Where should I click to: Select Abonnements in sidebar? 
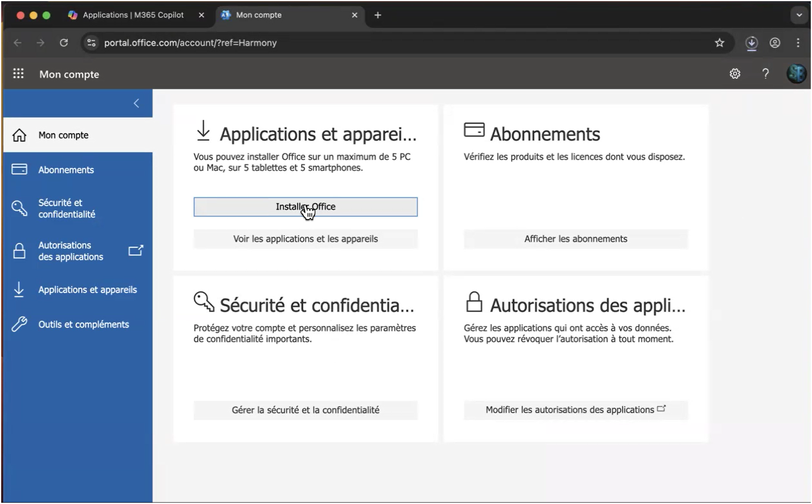click(66, 170)
